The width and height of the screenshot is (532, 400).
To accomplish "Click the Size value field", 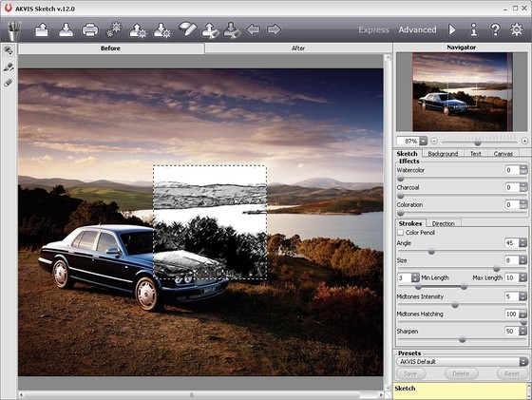I will (512, 260).
